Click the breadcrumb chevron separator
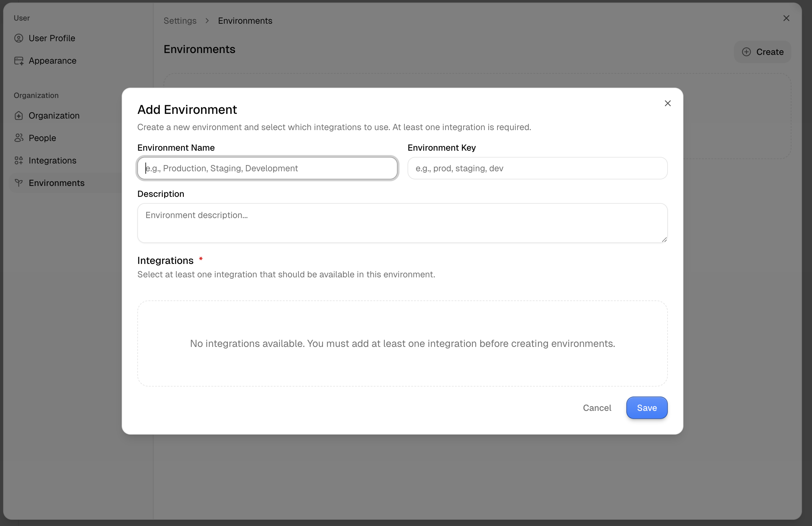 [207, 21]
